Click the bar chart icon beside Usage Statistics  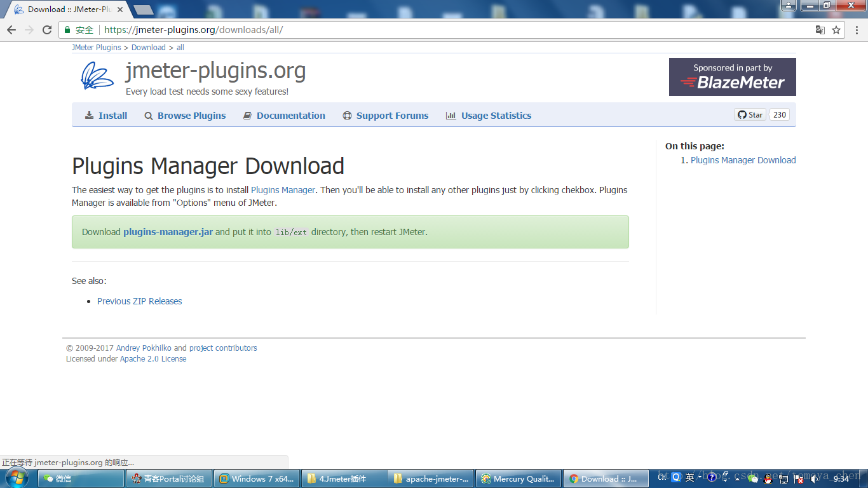pos(451,116)
